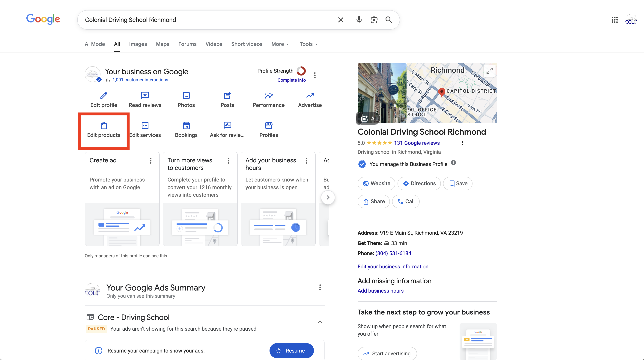Image resolution: width=644 pixels, height=360 pixels.
Task: Open Edit services
Action: pos(145,130)
